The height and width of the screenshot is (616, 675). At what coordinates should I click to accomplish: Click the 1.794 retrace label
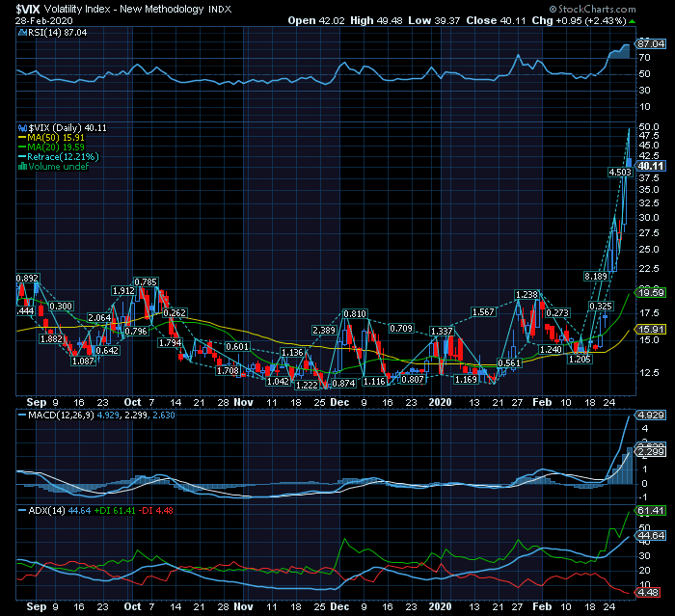(x=170, y=342)
